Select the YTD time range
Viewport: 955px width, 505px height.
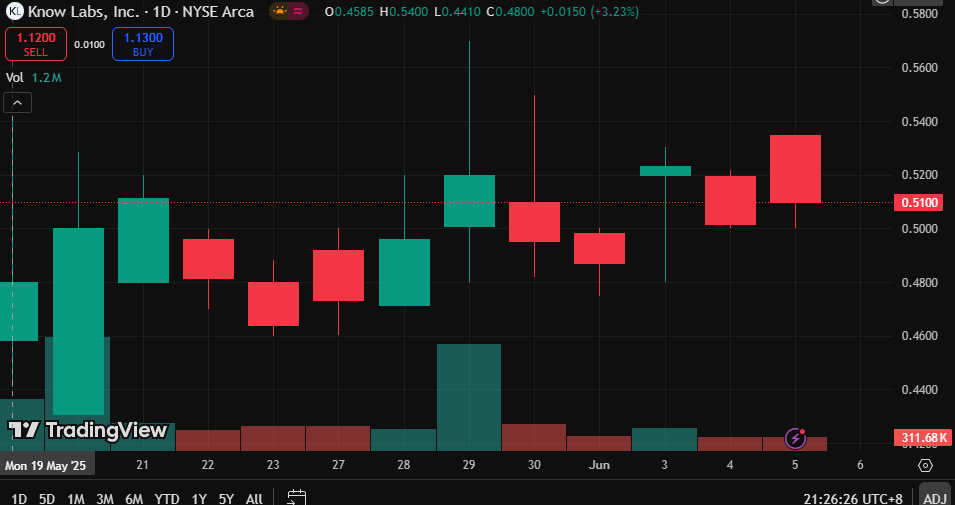click(167, 499)
